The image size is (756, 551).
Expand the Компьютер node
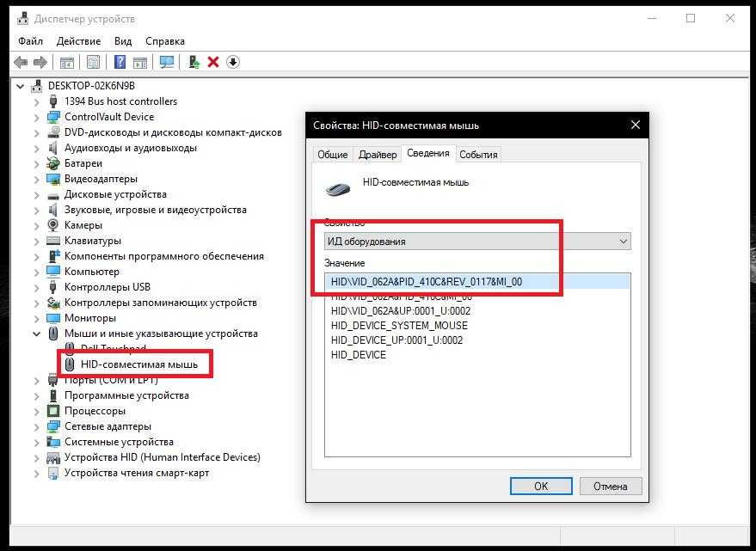coord(37,272)
